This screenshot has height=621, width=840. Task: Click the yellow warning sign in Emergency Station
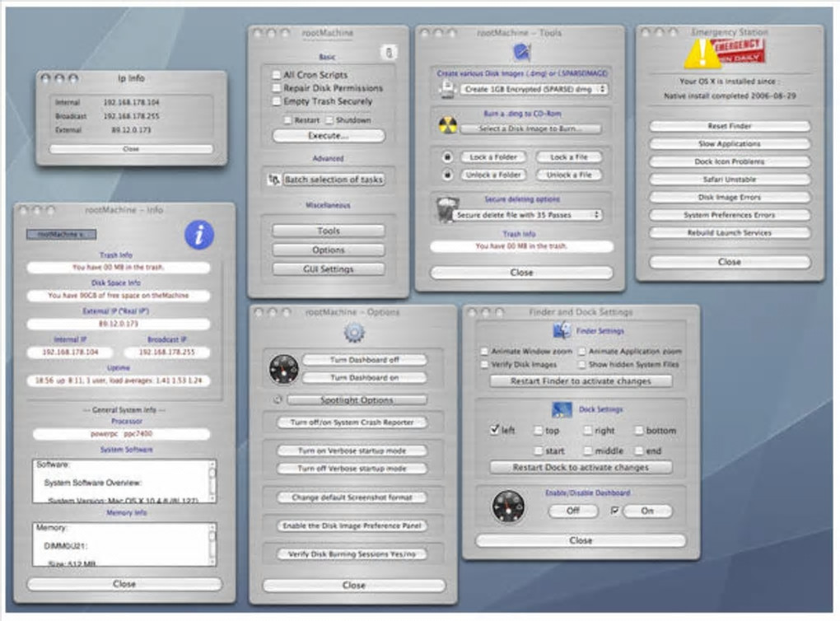pos(702,54)
